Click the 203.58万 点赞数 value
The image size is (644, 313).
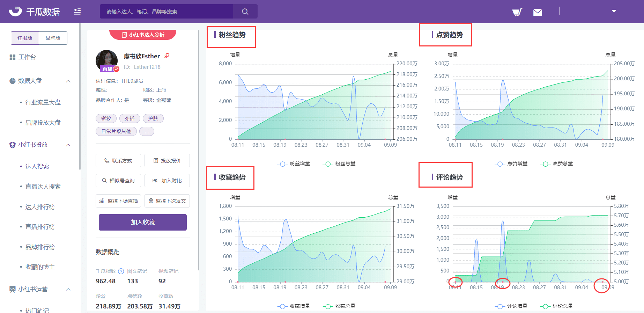tap(140, 306)
